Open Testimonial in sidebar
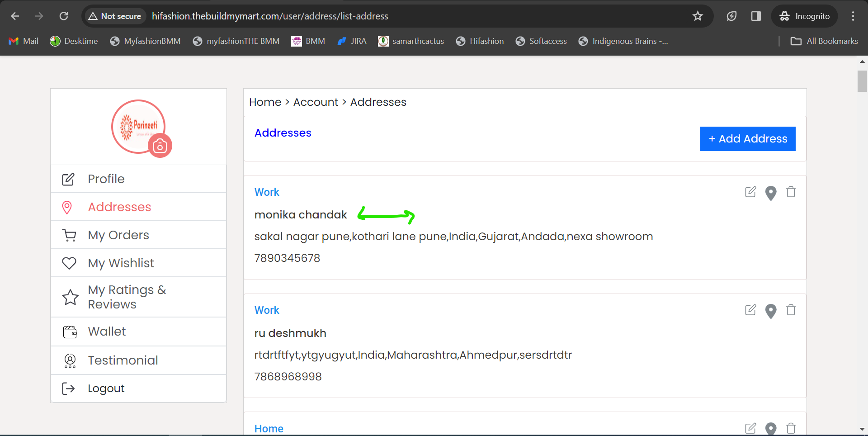The height and width of the screenshot is (436, 868). (138, 360)
